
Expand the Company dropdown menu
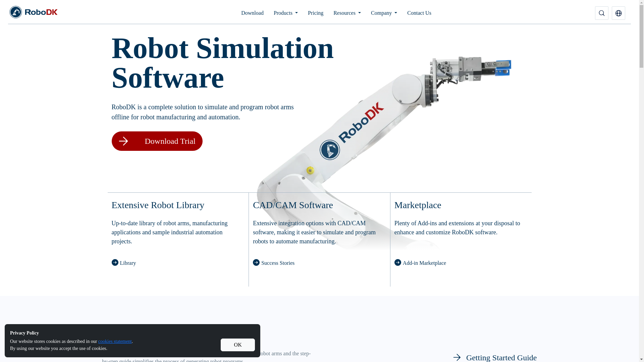tap(384, 13)
